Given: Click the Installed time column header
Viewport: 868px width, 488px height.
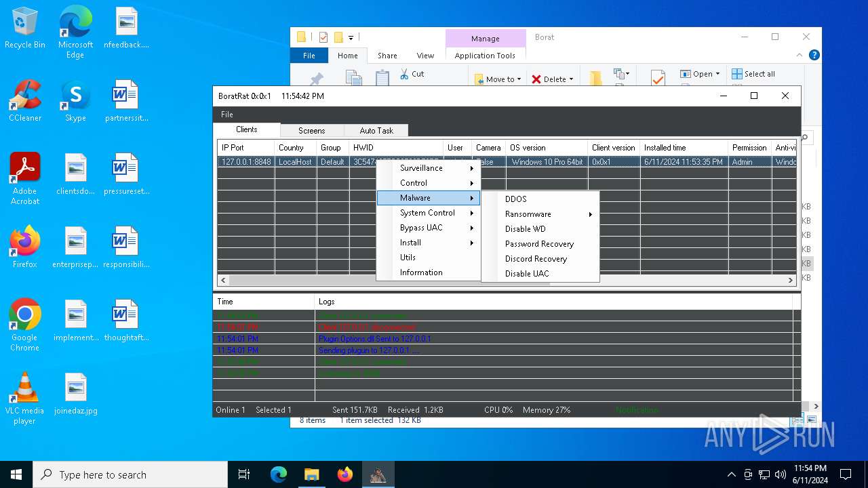Looking at the screenshot, I should click(684, 148).
